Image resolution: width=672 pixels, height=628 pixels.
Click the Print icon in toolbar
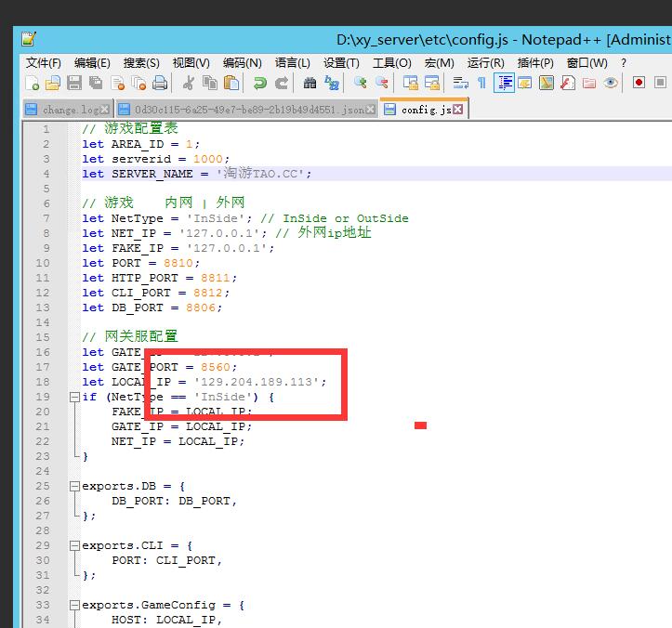pos(159,83)
